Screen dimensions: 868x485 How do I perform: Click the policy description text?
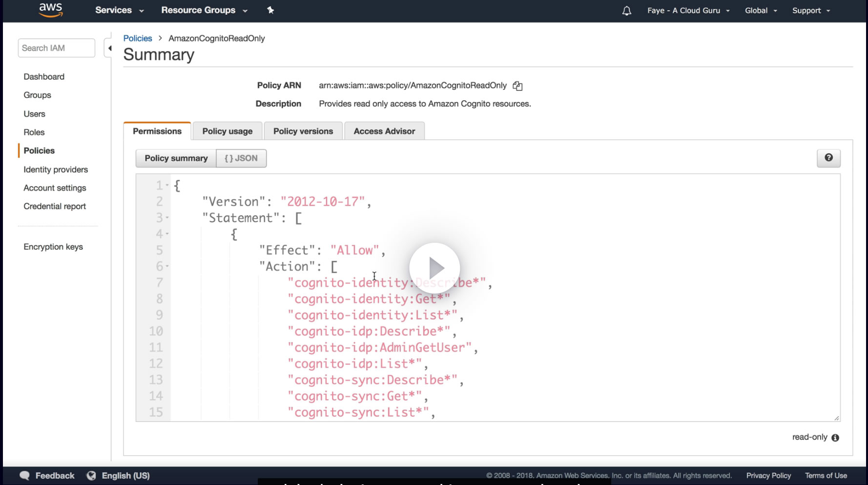click(x=425, y=104)
